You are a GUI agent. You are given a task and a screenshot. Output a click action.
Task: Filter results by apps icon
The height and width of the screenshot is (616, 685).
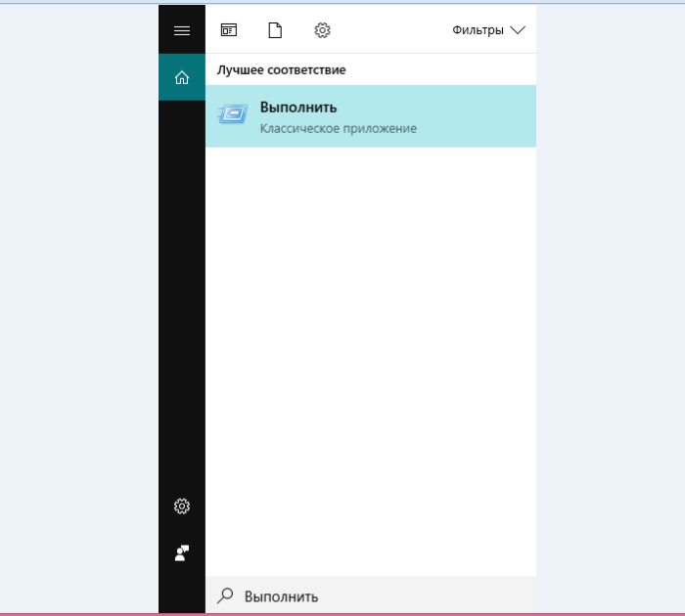coord(228,30)
